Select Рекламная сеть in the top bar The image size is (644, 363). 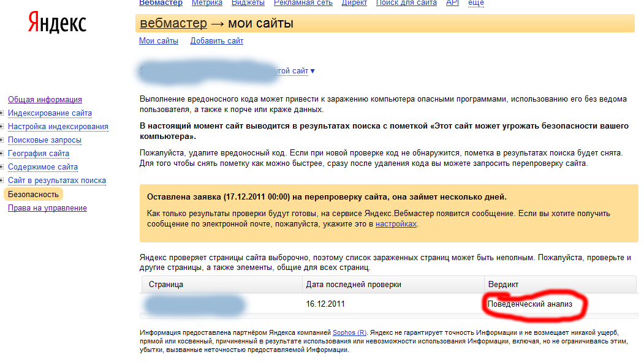(303, 3)
